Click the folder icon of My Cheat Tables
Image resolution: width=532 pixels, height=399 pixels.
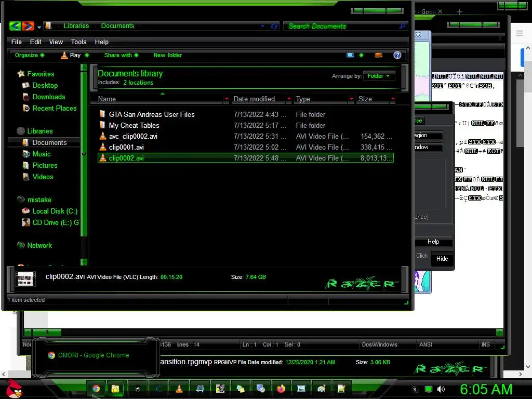[102, 125]
